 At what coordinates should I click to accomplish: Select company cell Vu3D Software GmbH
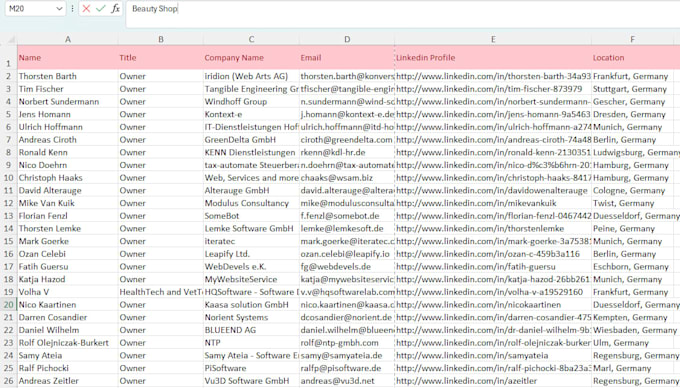point(251,381)
